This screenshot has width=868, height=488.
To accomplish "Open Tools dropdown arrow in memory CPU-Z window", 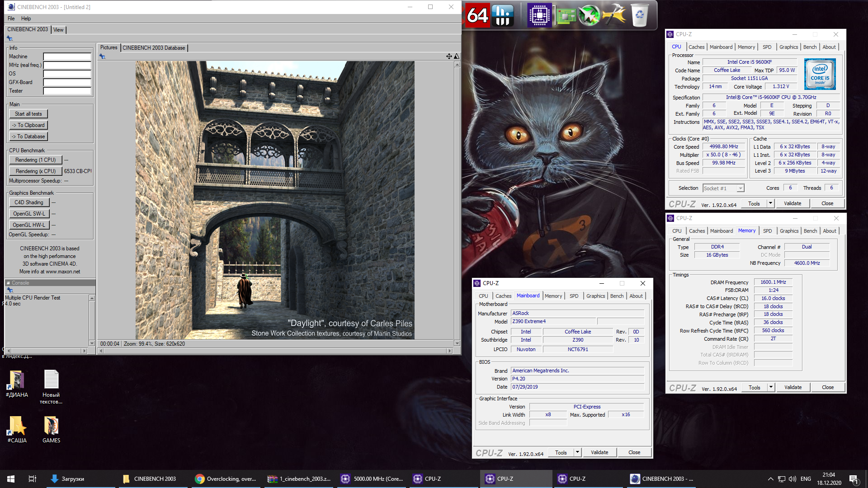I will [x=771, y=387].
